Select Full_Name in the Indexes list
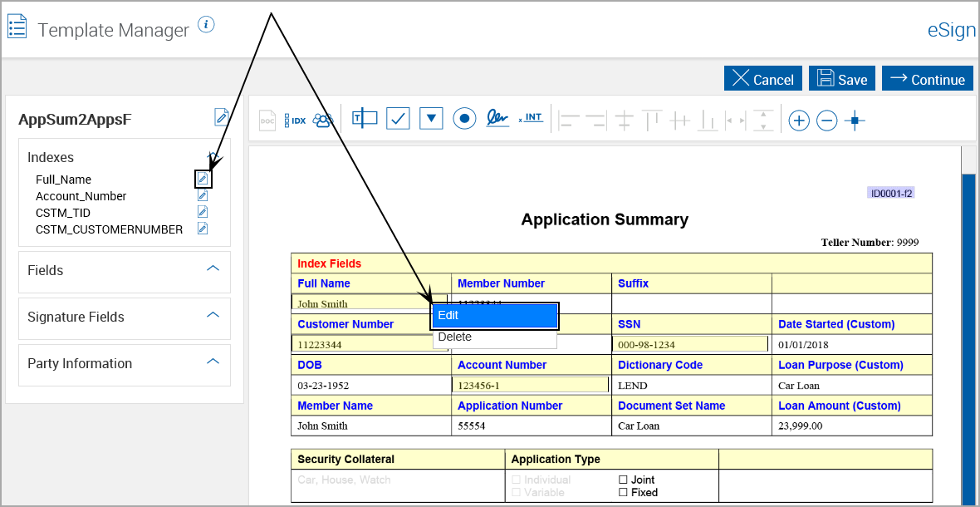 pyautogui.click(x=64, y=180)
